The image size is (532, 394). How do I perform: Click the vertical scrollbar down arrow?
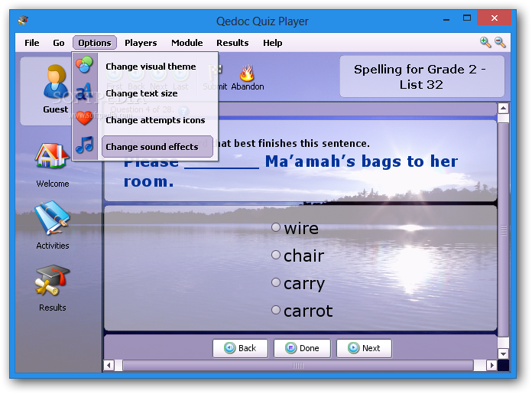(503, 353)
